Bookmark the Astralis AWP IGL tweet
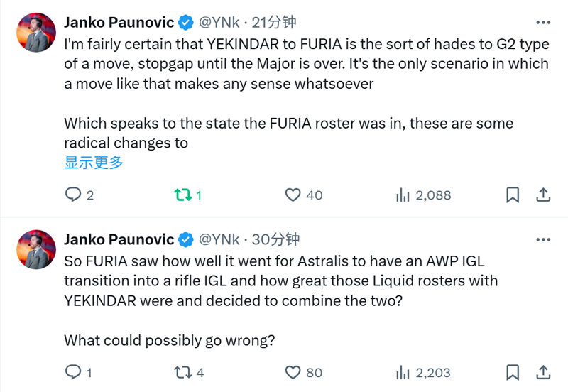 [x=513, y=372]
